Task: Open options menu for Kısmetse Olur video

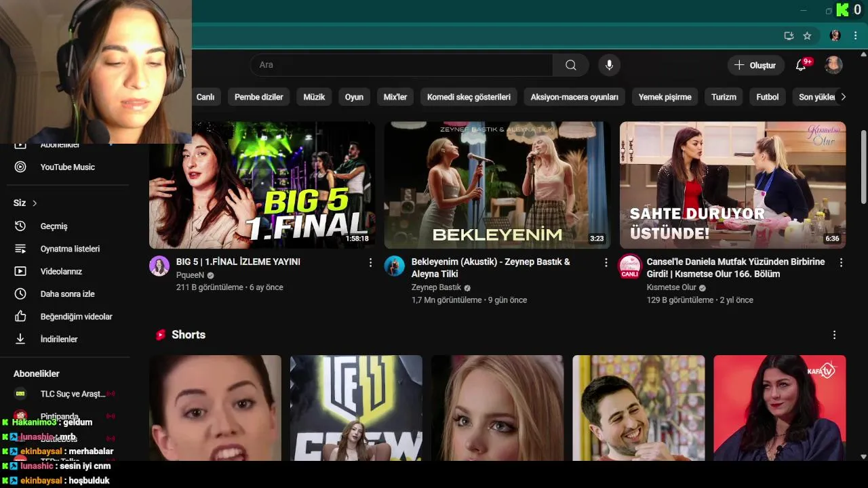Action: tap(841, 262)
